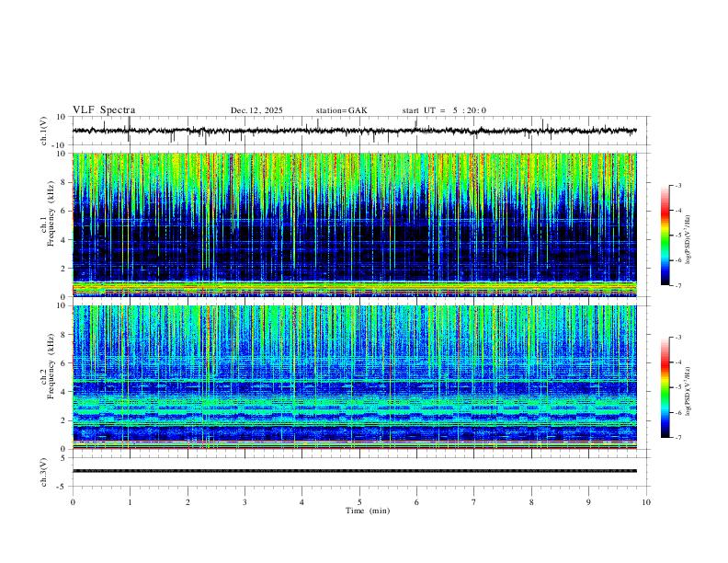Click the ch.2 color scale bar

[x=665, y=387]
